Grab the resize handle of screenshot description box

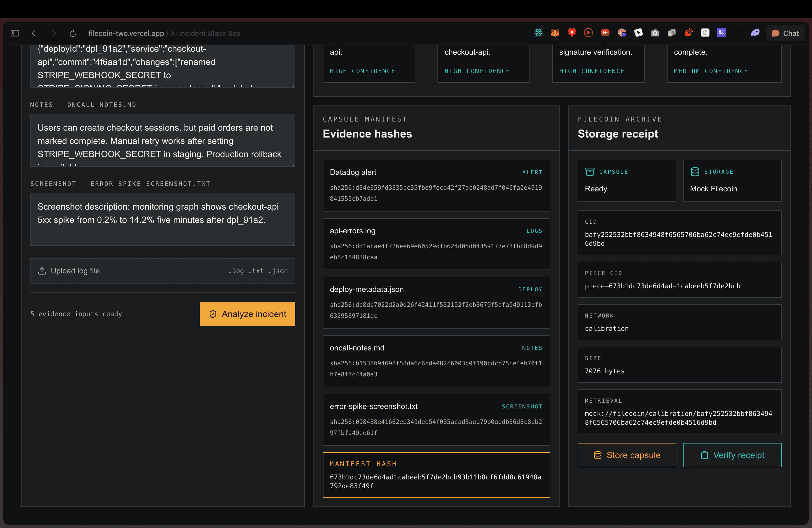(x=292, y=243)
